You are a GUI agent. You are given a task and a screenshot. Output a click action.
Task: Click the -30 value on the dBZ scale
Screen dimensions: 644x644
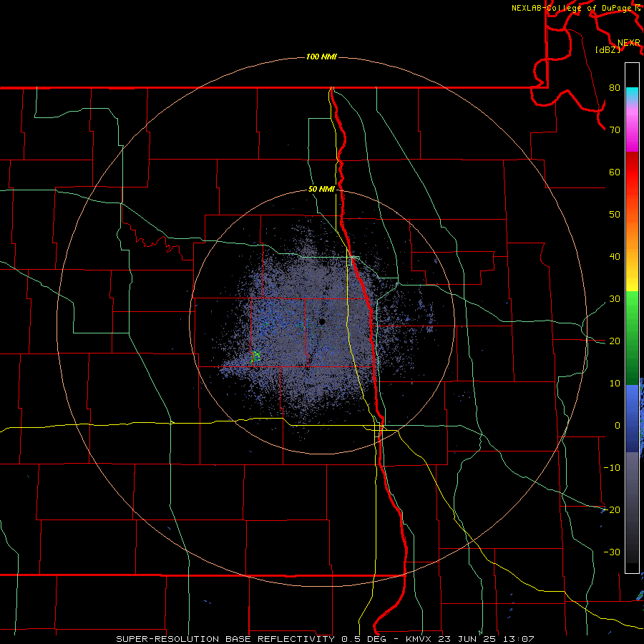tap(612, 552)
